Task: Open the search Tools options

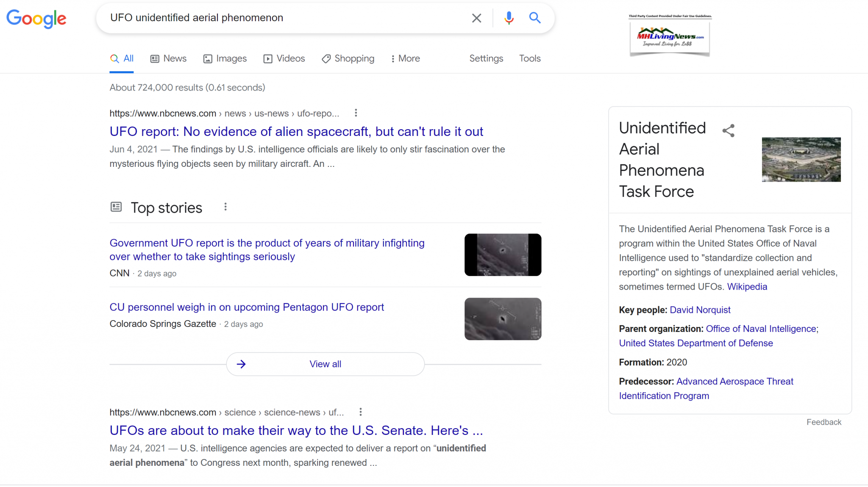Action: click(x=530, y=58)
